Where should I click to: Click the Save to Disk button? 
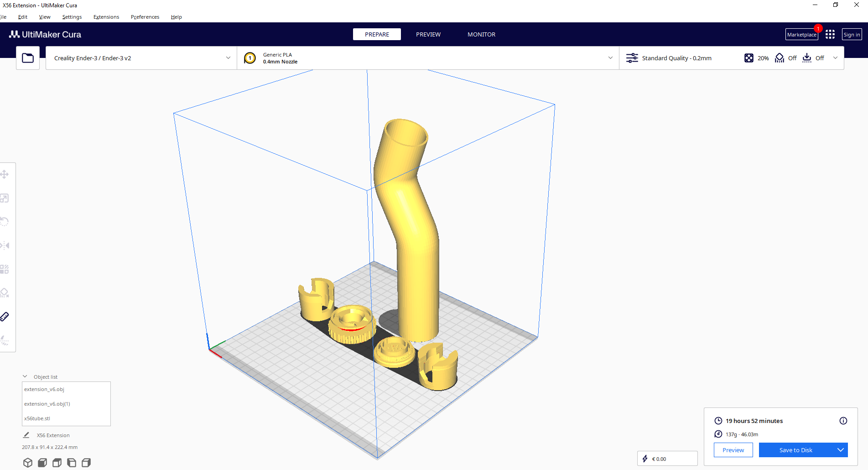(x=795, y=450)
